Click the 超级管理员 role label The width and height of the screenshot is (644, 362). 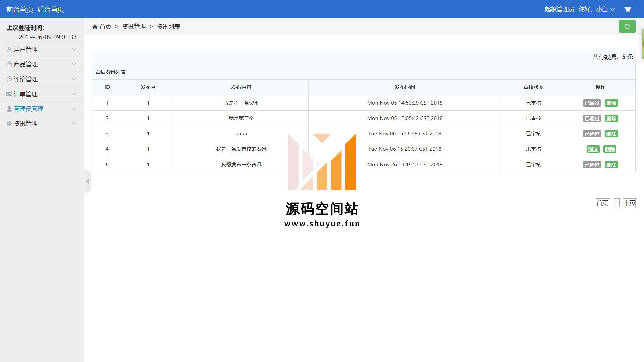coord(559,9)
